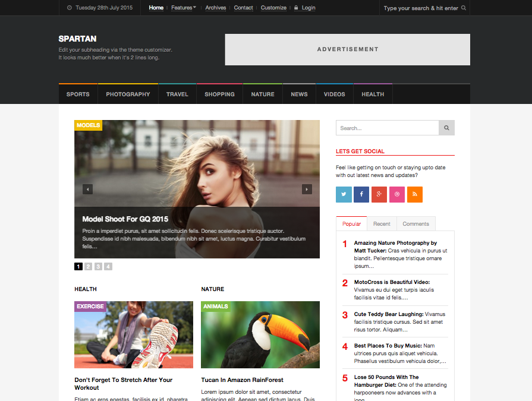Open Model Shoot For GQ 2015 title

point(125,219)
